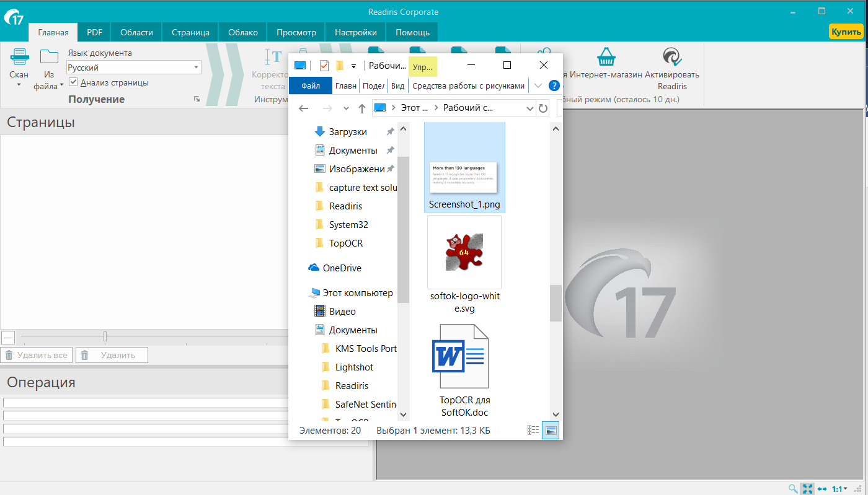Click the page thumbnail size slider handle
Viewport: 868px width, 495px height.
click(105, 336)
